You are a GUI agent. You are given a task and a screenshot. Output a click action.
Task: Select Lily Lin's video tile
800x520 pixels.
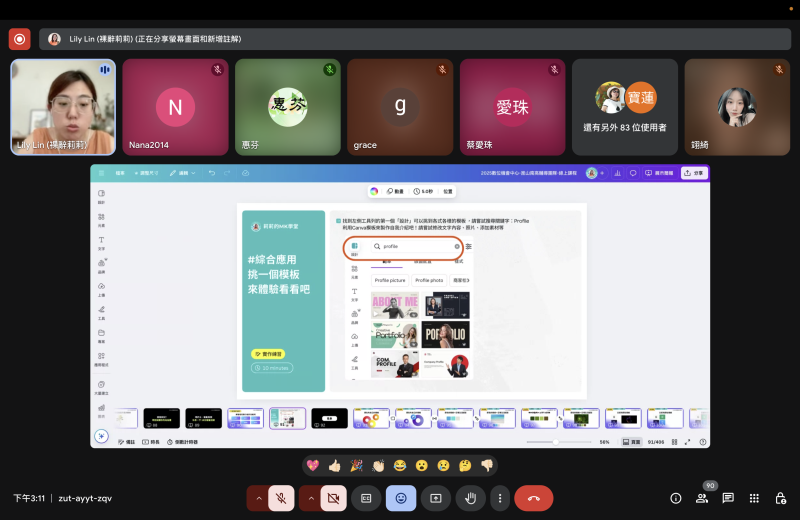coord(63,107)
